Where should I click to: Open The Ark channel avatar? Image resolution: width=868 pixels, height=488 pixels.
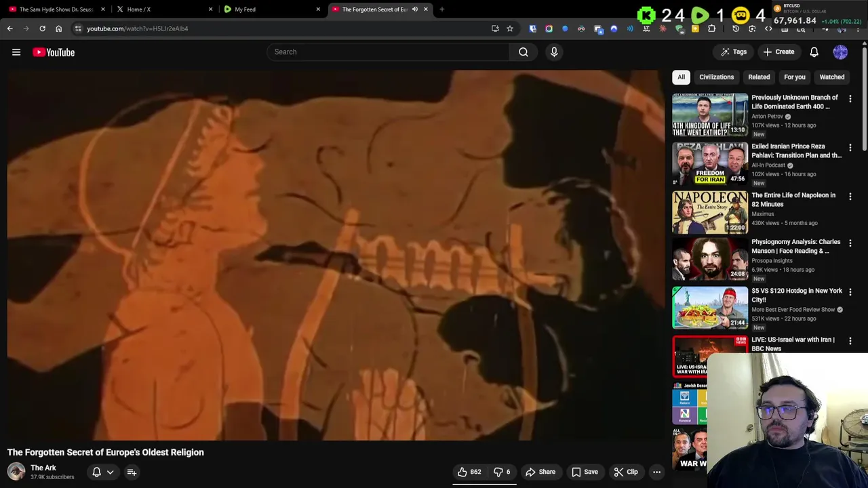pos(16,472)
